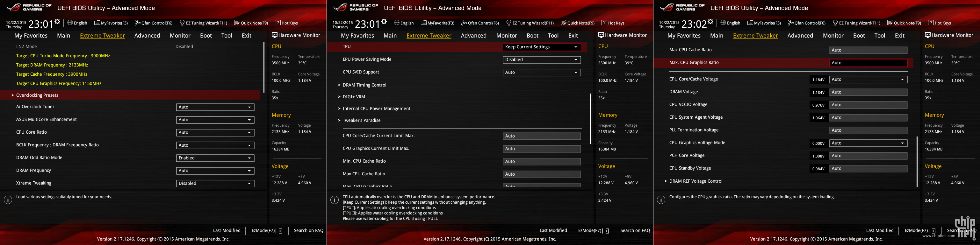Switch to Tool tab in the right screen
Viewport: 980px width, 245px height.
point(880,36)
